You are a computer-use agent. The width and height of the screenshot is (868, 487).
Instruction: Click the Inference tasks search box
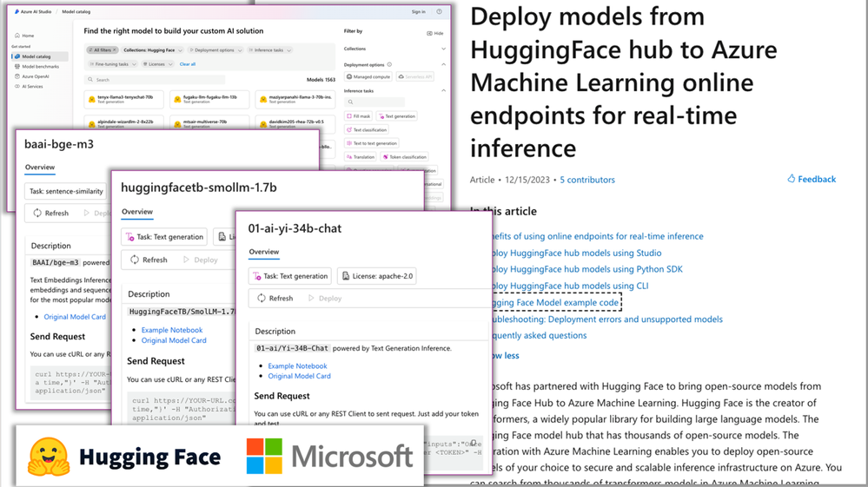click(x=374, y=102)
